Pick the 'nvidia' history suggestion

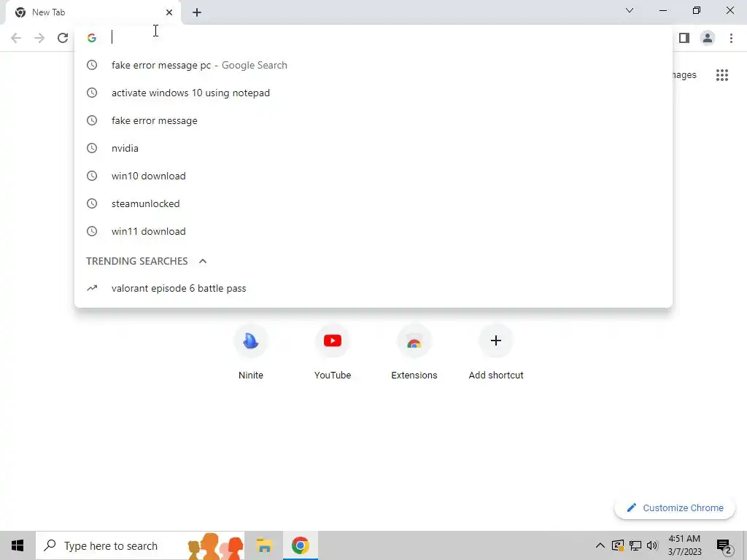[x=373, y=148]
